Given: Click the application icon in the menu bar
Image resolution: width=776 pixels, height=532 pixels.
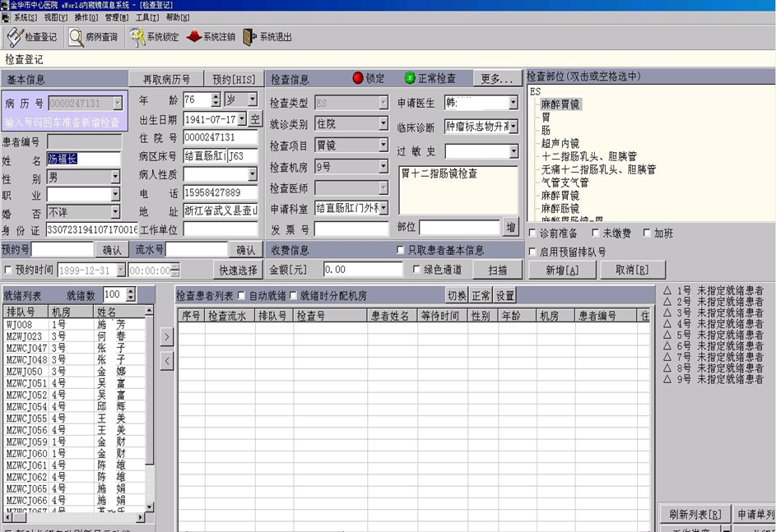Looking at the screenshot, I should point(6,17).
